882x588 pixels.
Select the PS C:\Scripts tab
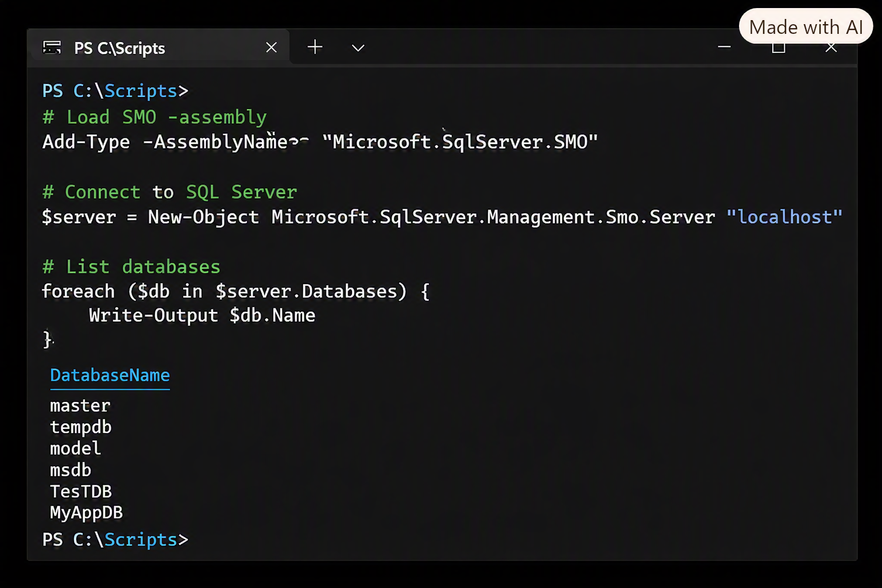[x=159, y=48]
